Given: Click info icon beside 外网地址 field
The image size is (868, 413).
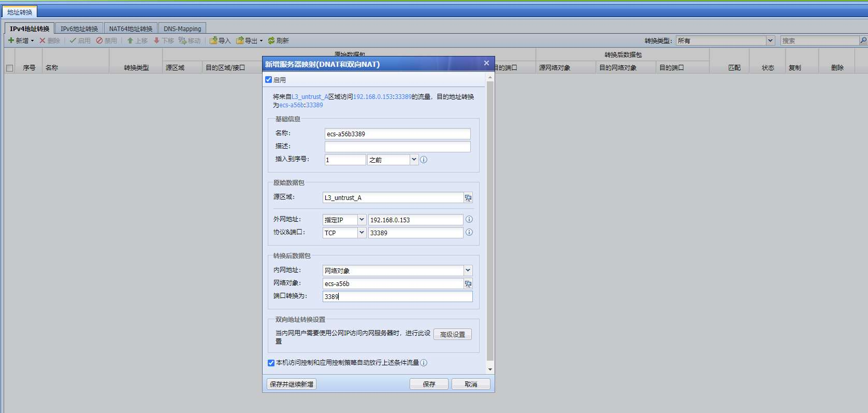Looking at the screenshot, I should pos(469,220).
